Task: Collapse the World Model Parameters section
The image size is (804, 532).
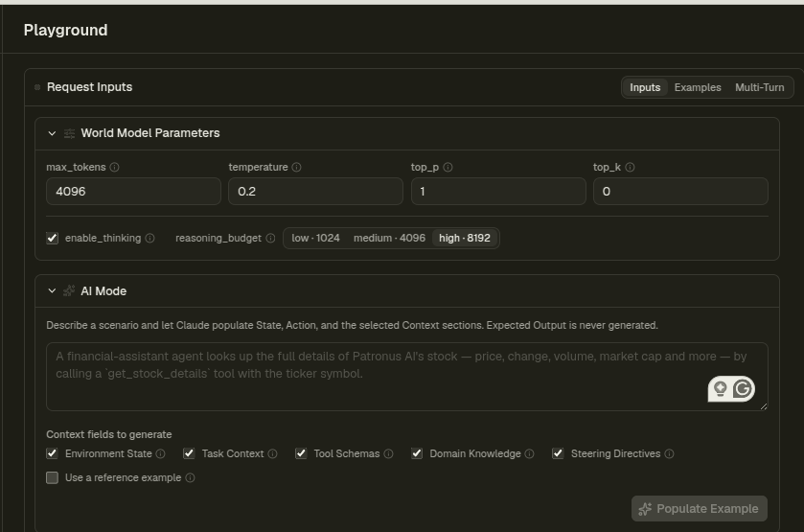Action: tap(52, 133)
